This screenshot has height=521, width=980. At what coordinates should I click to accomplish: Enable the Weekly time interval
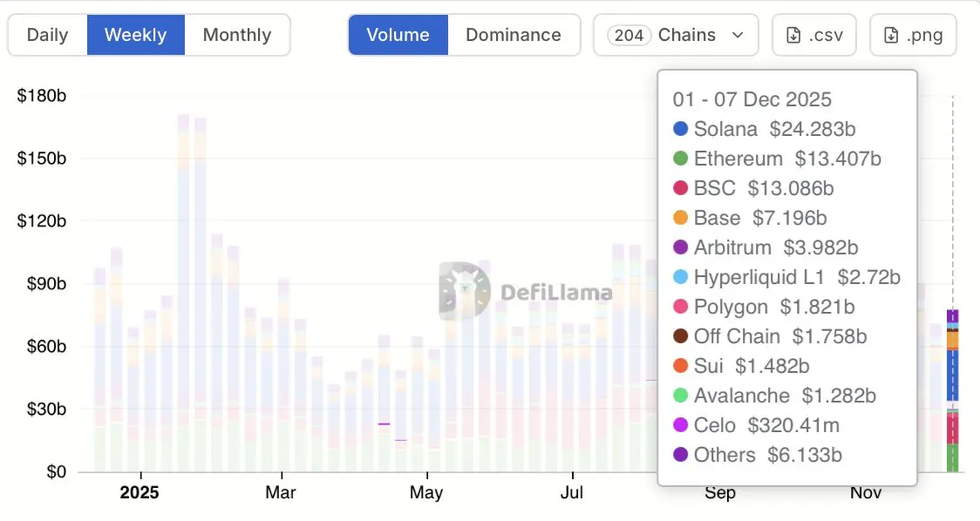coord(135,35)
